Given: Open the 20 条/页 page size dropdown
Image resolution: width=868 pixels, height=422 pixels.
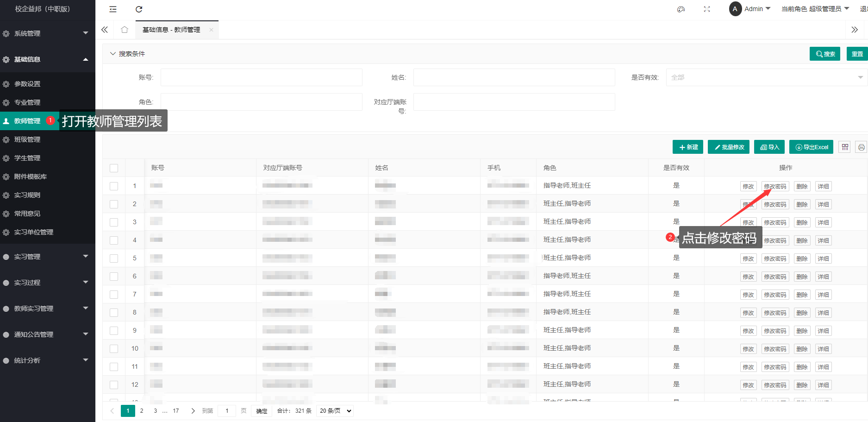Looking at the screenshot, I should [x=335, y=411].
